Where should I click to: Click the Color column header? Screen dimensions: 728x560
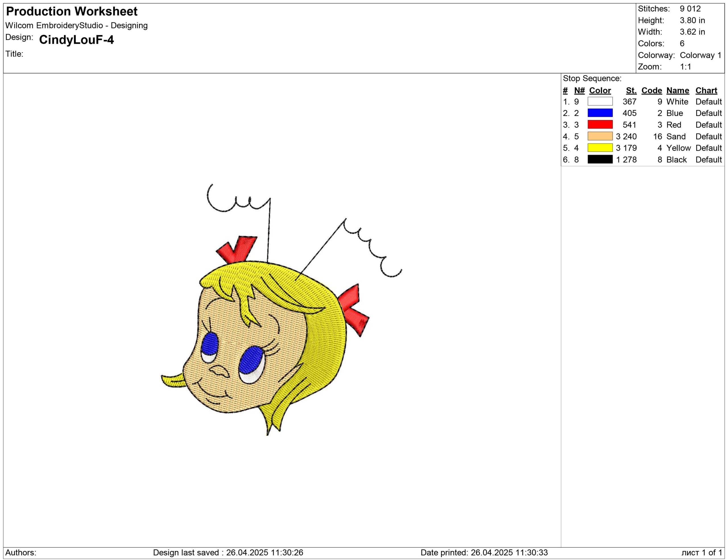coord(600,90)
